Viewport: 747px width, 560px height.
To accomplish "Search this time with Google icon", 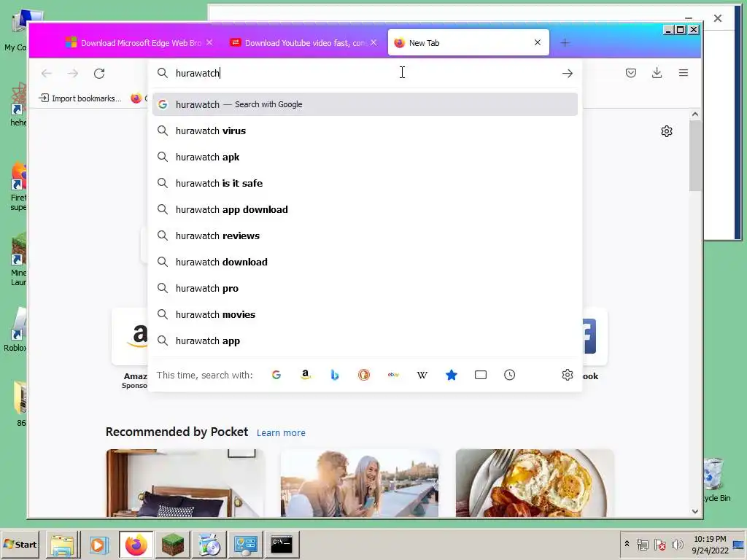I will [276, 376].
